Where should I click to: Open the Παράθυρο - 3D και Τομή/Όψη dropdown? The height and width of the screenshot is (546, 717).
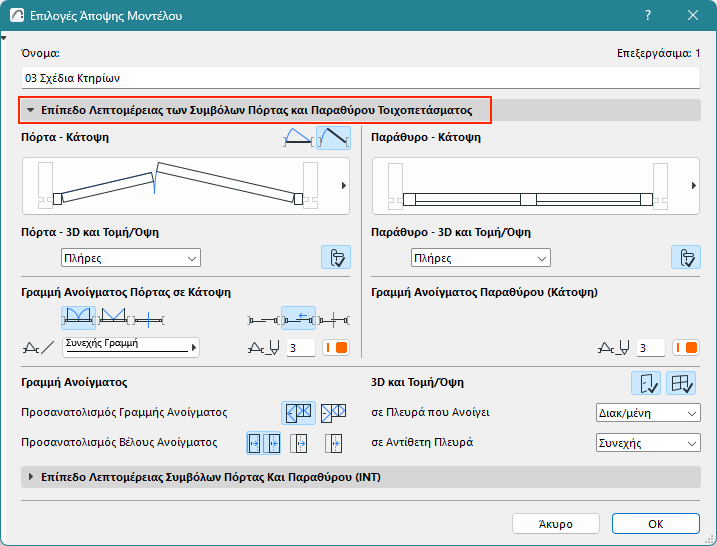point(481,258)
